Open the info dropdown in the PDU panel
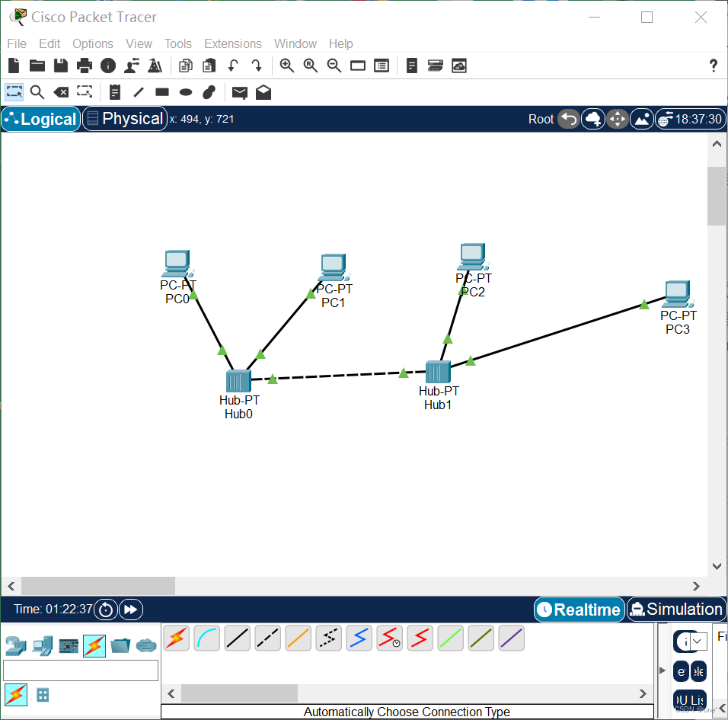 pyautogui.click(x=689, y=642)
